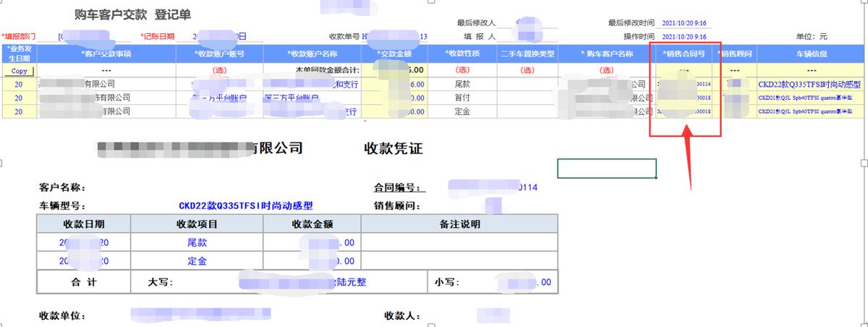Select the *交款金额 column header
868x327 pixels.
coord(393,54)
